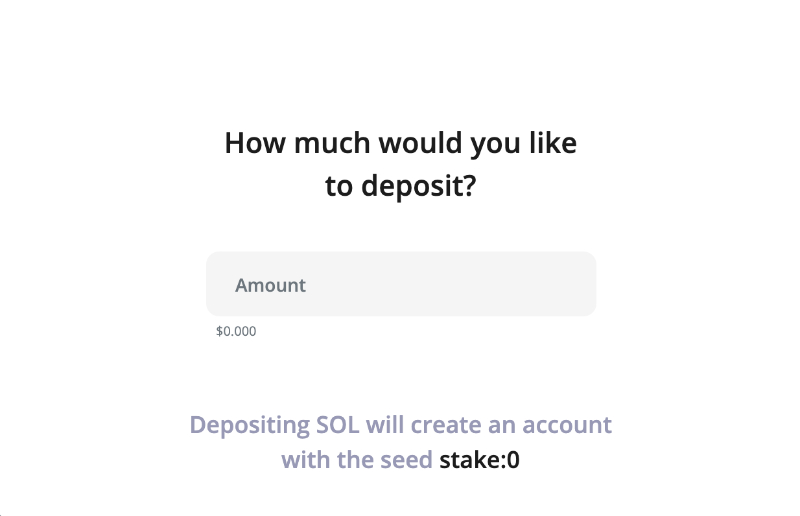Click the word 'like' in the heading
The image size is (800, 516).
(x=553, y=143)
